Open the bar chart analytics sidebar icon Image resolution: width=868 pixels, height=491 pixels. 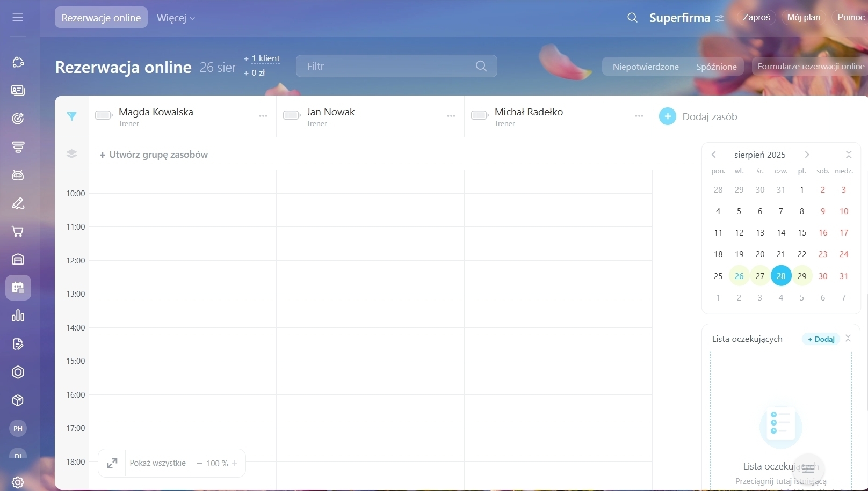pos(18,316)
